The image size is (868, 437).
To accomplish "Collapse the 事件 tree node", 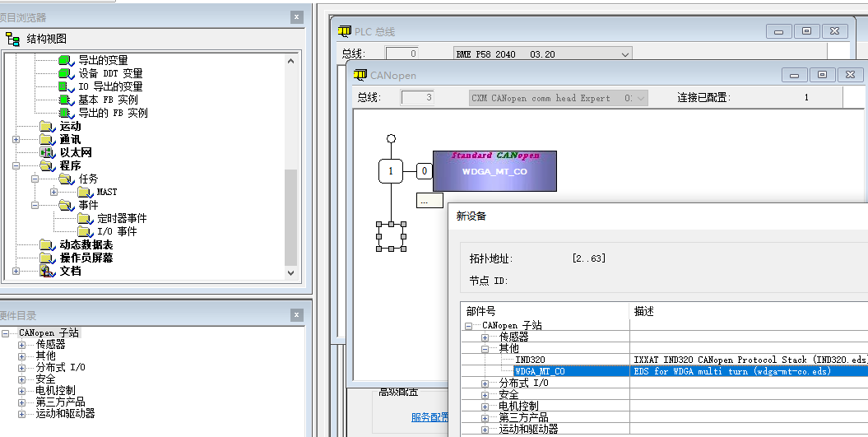I will tap(35, 206).
